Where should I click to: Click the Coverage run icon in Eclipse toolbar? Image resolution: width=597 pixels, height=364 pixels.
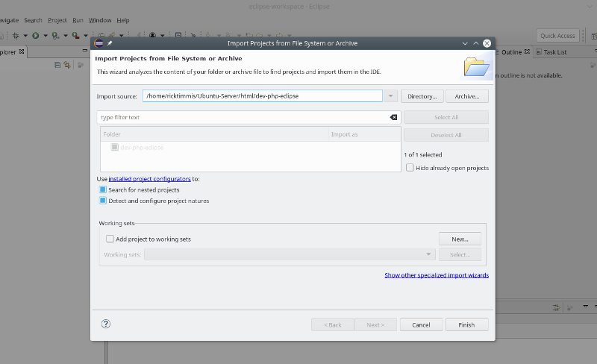click(x=55, y=35)
